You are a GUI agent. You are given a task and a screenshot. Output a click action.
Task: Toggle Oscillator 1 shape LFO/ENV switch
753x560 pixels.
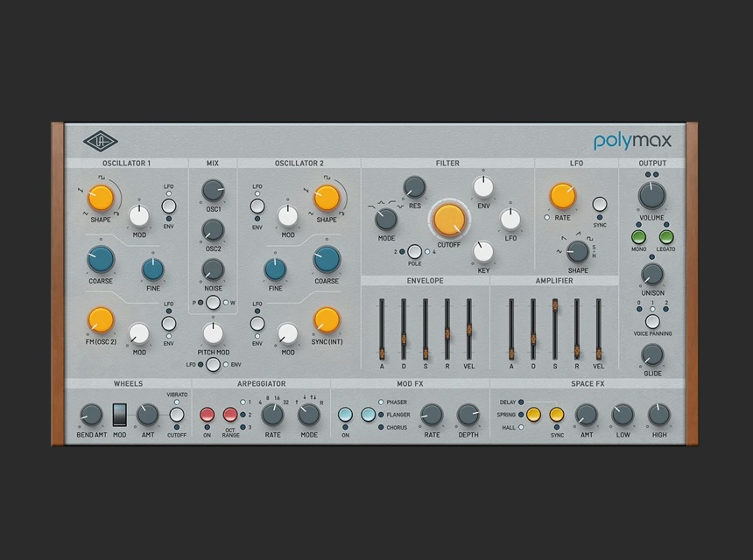169,206
